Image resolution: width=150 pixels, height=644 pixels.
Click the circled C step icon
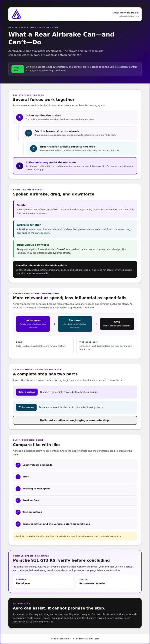pyautogui.click(x=33, y=148)
